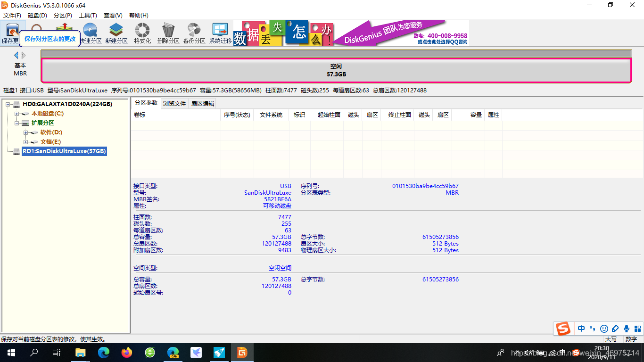The image size is (644, 362).
Task: Expand the 本地磁盘(C:) tree node
Action: 17,114
